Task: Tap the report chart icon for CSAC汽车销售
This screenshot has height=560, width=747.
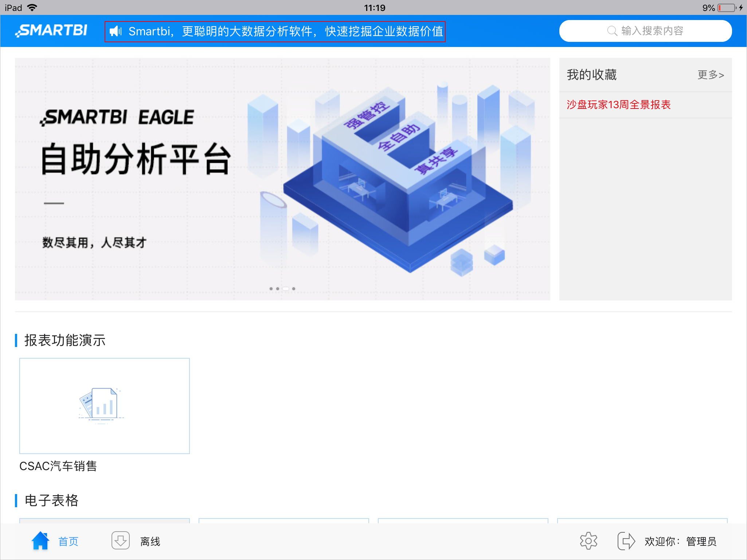Action: click(x=101, y=406)
